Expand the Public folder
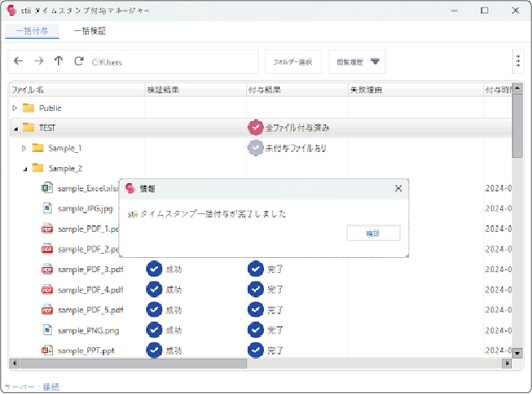 tap(14, 108)
